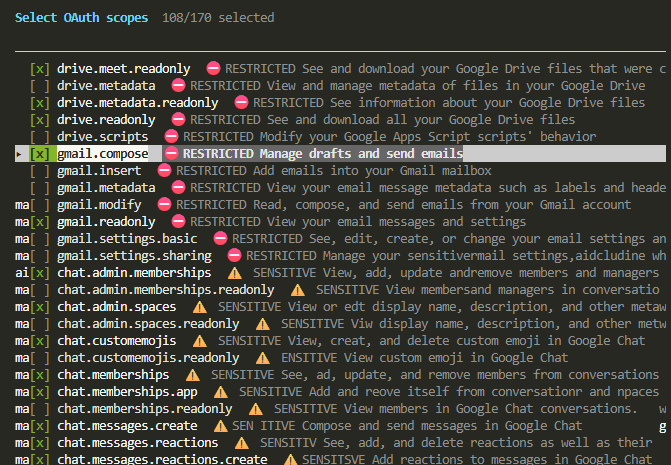Screen dimensions: 671x465
Task: Click the restricted icon beside drive.meet.readonly
Action: 213,69
